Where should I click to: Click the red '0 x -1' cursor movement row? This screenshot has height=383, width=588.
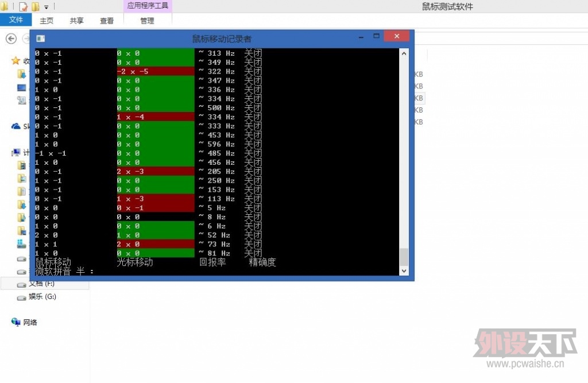pyautogui.click(x=156, y=208)
